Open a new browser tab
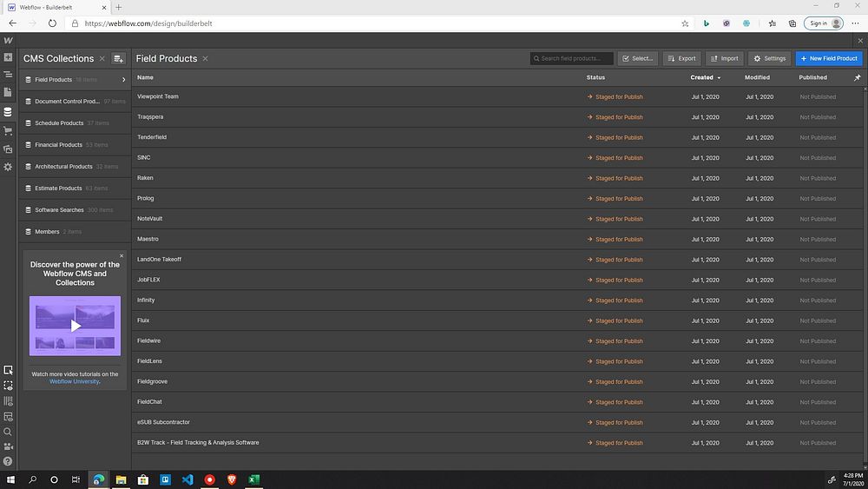The image size is (868, 489). (x=118, y=7)
